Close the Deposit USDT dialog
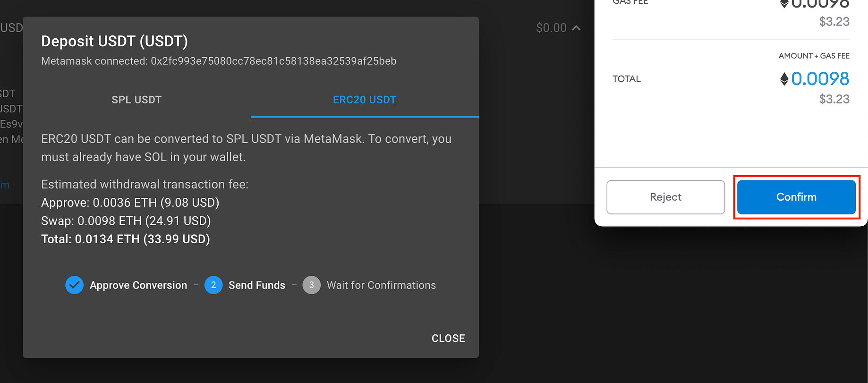Screen dimensions: 868x383 448,338
